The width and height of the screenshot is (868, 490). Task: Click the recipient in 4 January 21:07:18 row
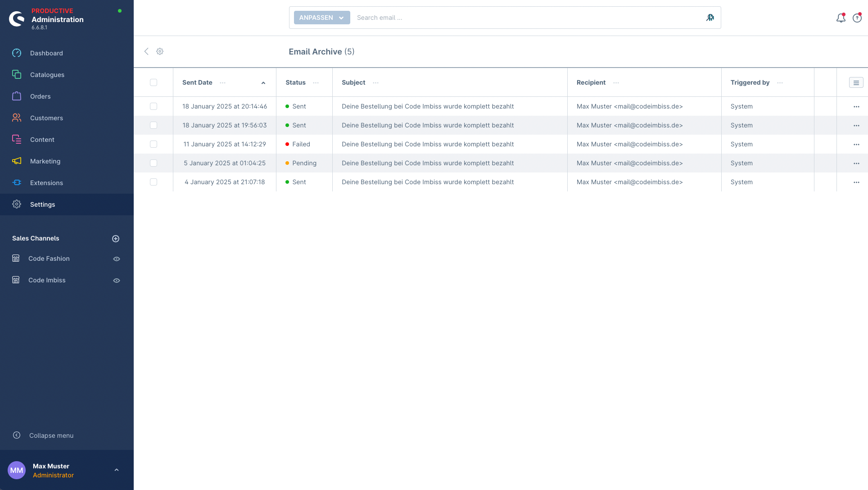[x=630, y=182]
